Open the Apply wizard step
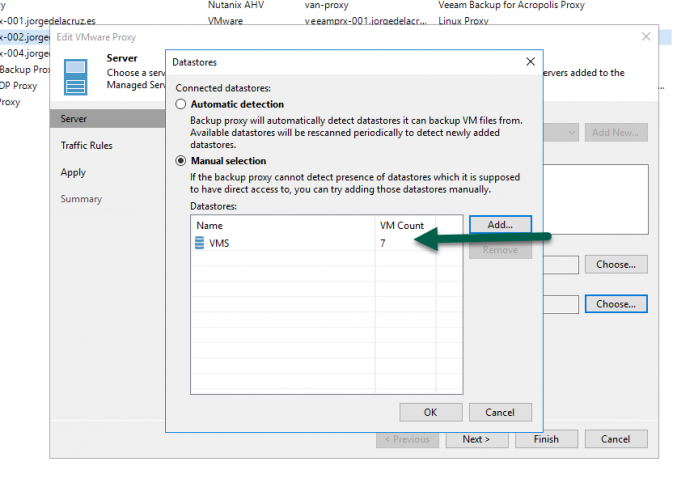 point(73,173)
